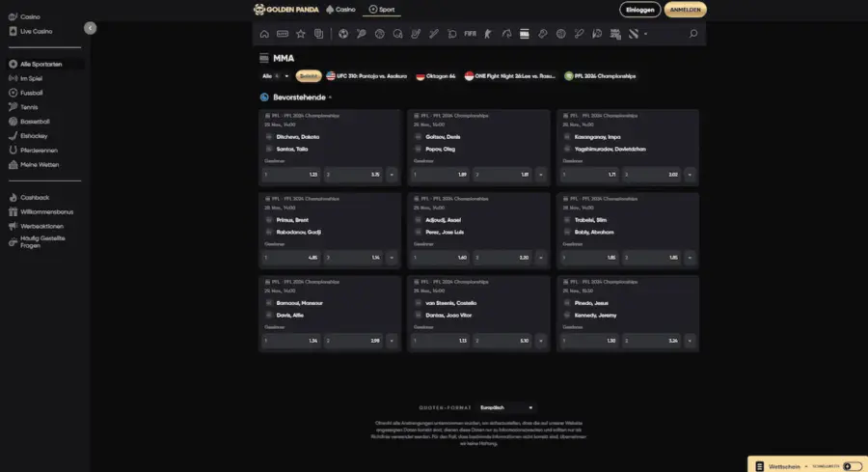Select the tennis racket sport icon

362,34
